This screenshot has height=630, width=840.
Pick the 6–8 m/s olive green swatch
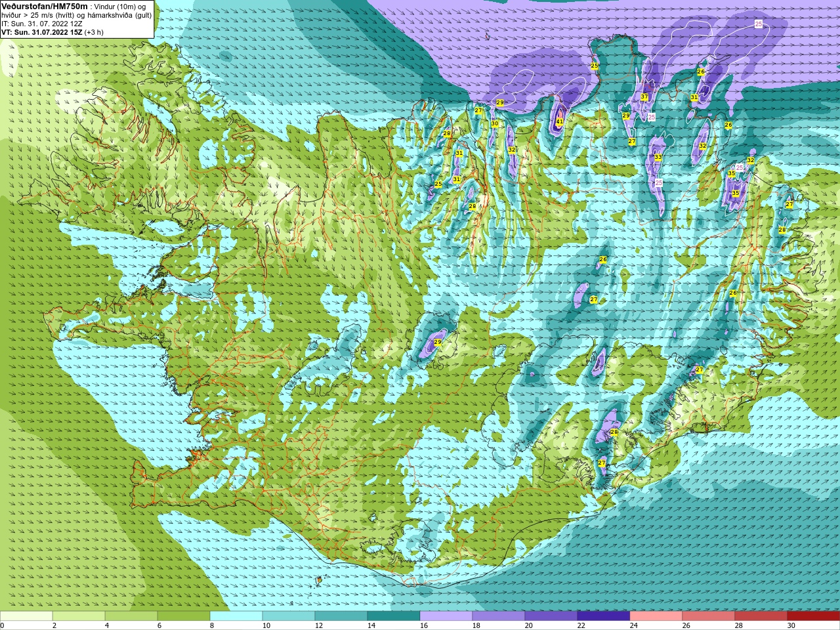click(184, 616)
